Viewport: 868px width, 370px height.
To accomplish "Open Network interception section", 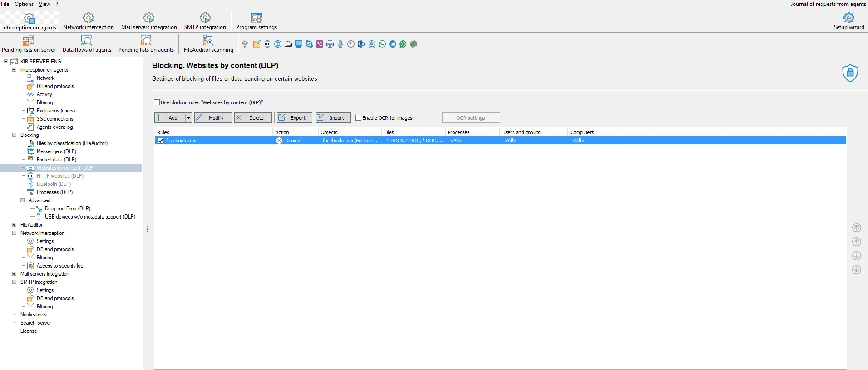I will (89, 21).
